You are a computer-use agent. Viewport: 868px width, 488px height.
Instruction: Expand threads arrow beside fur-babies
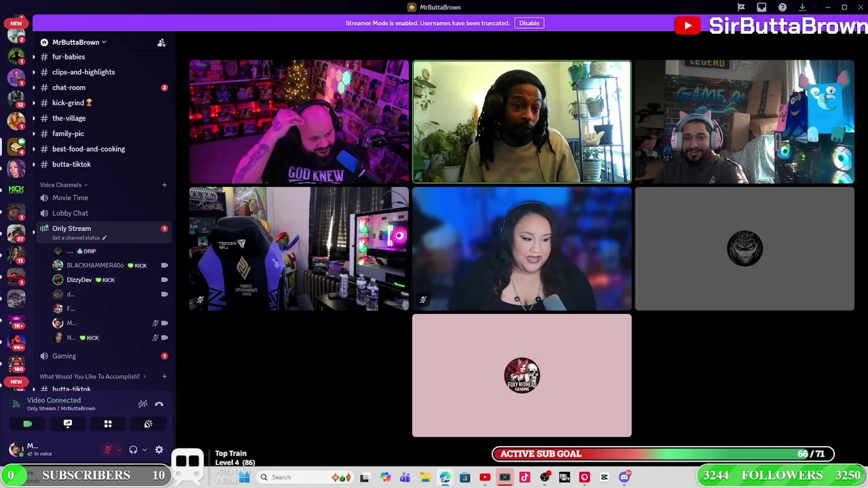34,57
